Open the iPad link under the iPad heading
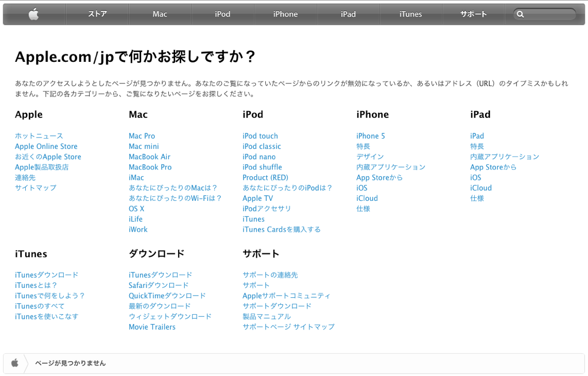The height and width of the screenshot is (376, 588). 477,136
